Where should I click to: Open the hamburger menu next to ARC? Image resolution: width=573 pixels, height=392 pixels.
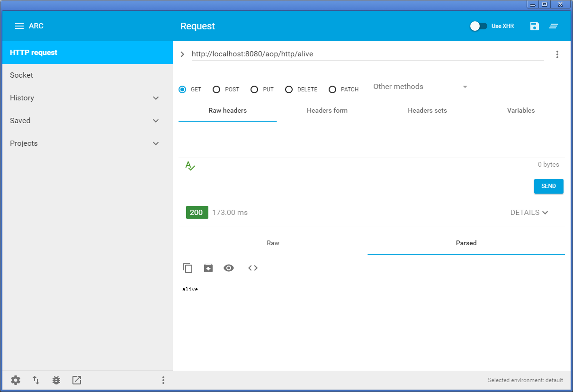19,26
